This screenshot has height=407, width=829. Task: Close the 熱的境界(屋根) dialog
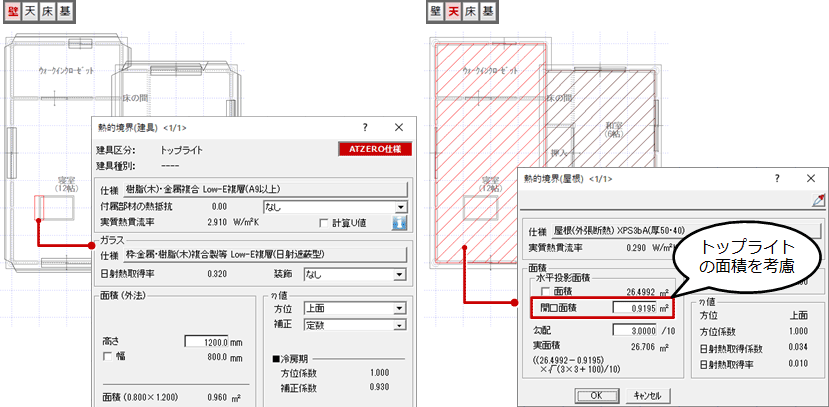pyautogui.click(x=811, y=179)
